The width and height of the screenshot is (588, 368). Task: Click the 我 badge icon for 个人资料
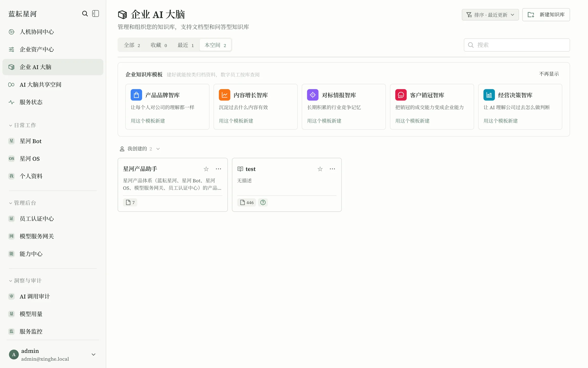12,176
